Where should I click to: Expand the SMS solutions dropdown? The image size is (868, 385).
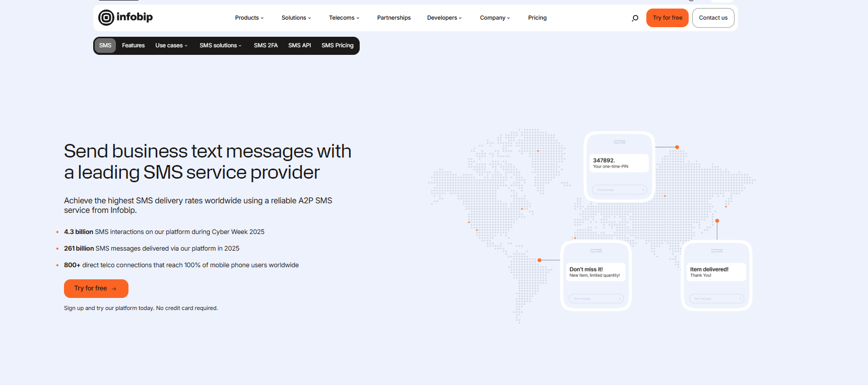tap(221, 45)
